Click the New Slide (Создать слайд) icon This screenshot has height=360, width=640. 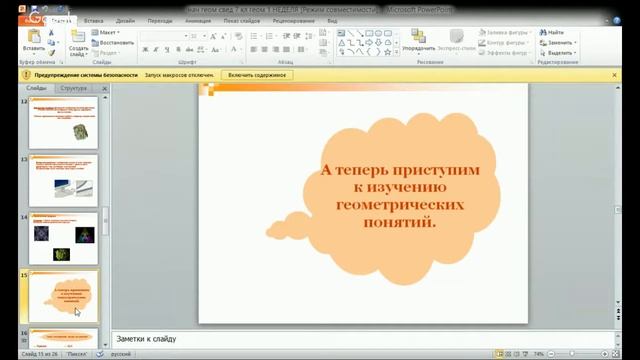pos(78,36)
